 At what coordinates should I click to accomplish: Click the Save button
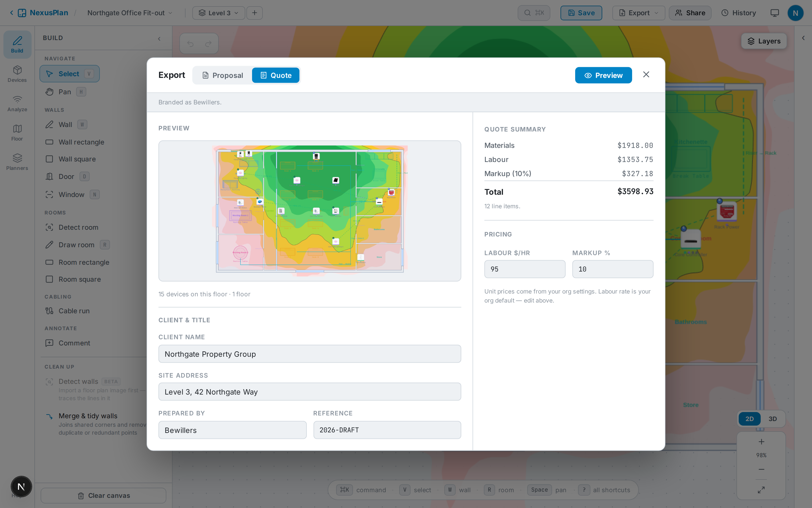coord(581,13)
